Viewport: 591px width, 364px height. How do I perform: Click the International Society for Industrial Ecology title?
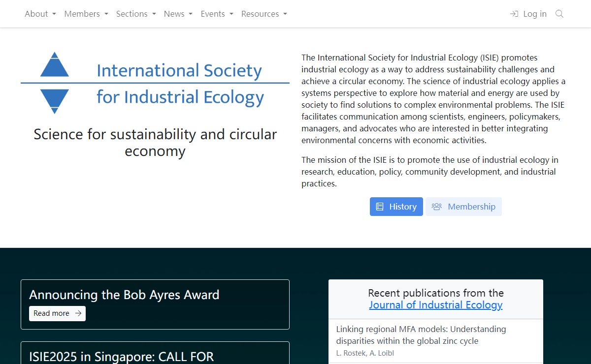click(x=180, y=84)
